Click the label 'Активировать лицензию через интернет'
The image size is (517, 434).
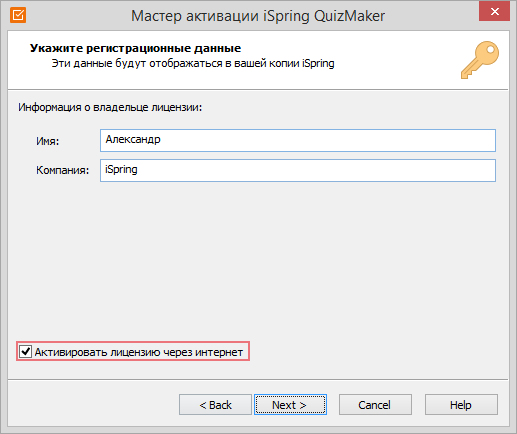pos(139,352)
